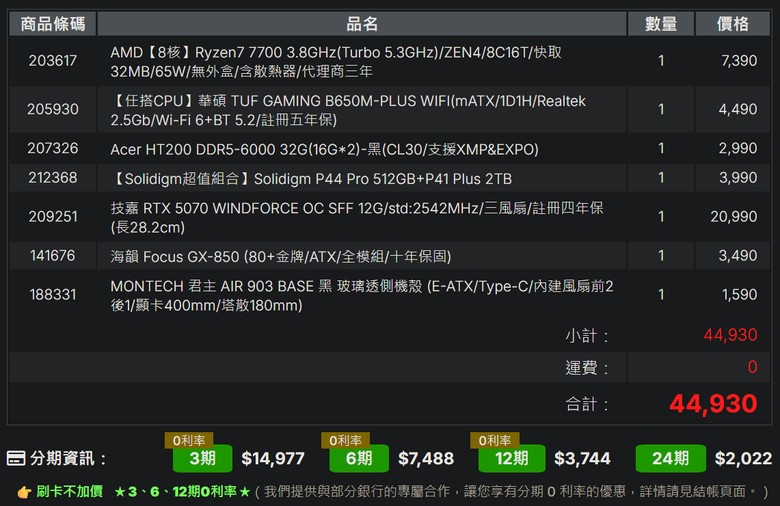Click the price 3,990
The image size is (780, 506).
point(738,178)
